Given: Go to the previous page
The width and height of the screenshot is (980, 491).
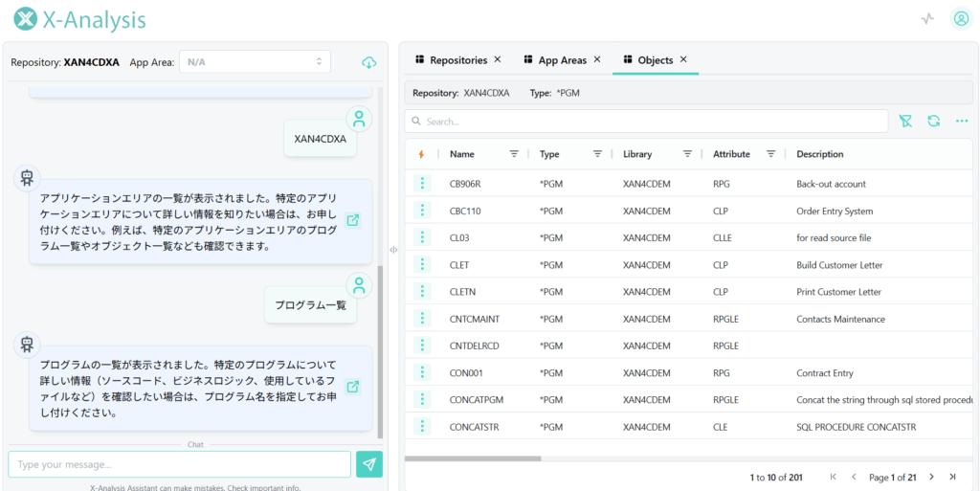Looking at the screenshot, I should (x=854, y=477).
